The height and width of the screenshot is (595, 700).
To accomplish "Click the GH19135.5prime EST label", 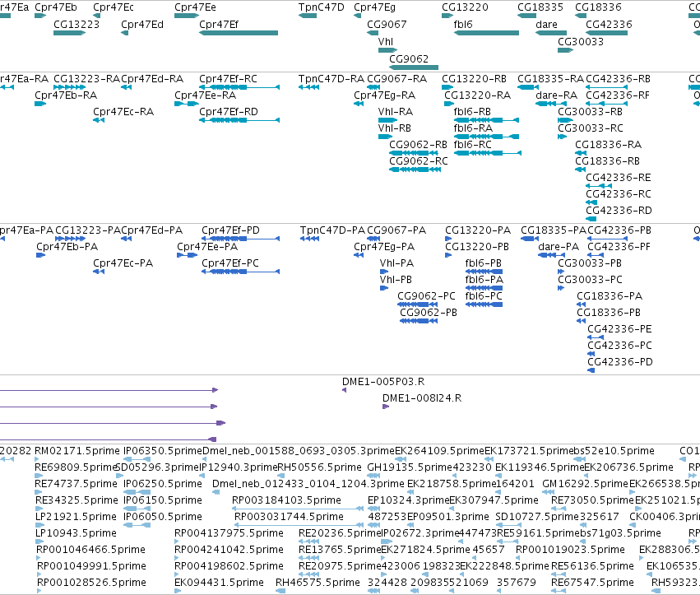I will pos(410,467).
